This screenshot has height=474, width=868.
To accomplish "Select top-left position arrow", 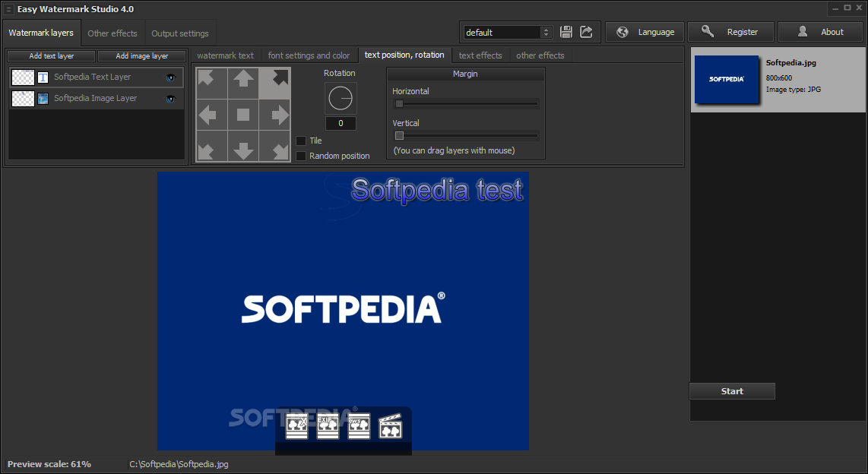I will point(211,84).
